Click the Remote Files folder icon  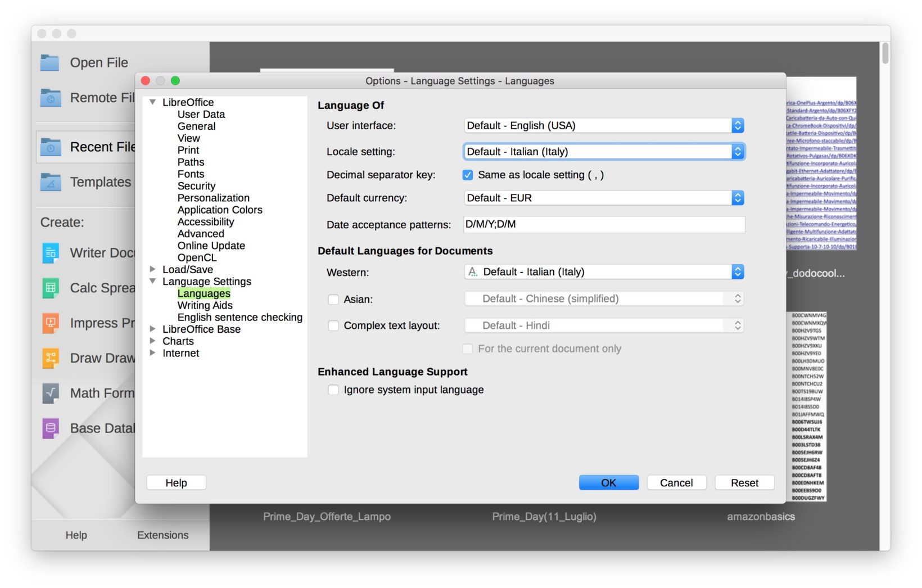[x=50, y=98]
